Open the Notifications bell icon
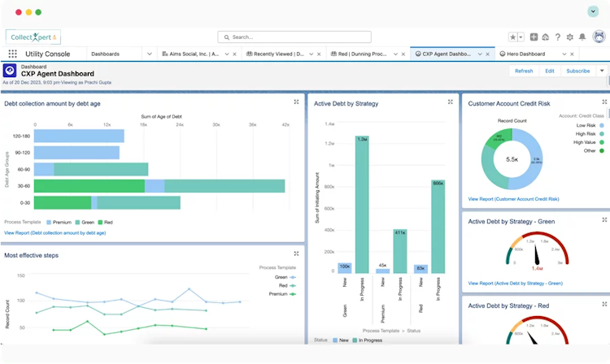The height and width of the screenshot is (364, 610). [582, 37]
